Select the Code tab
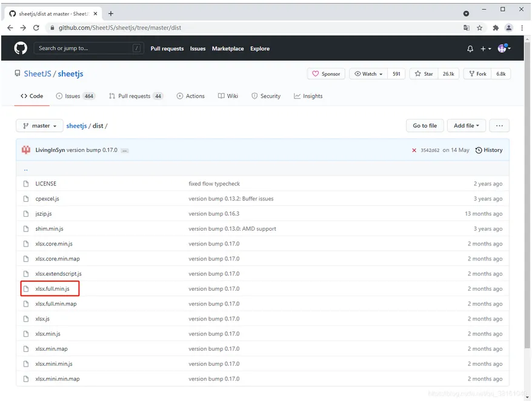This screenshot has width=532, height=401. [32, 96]
